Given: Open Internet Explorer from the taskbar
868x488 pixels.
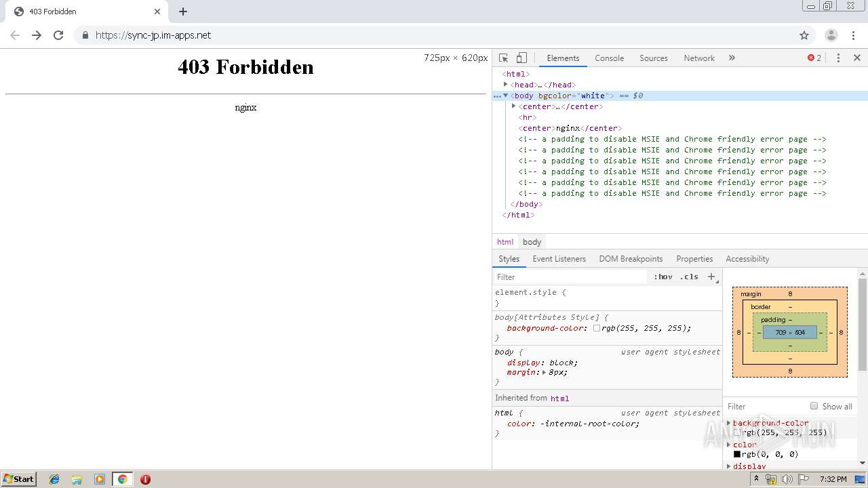Looking at the screenshot, I should [54, 479].
